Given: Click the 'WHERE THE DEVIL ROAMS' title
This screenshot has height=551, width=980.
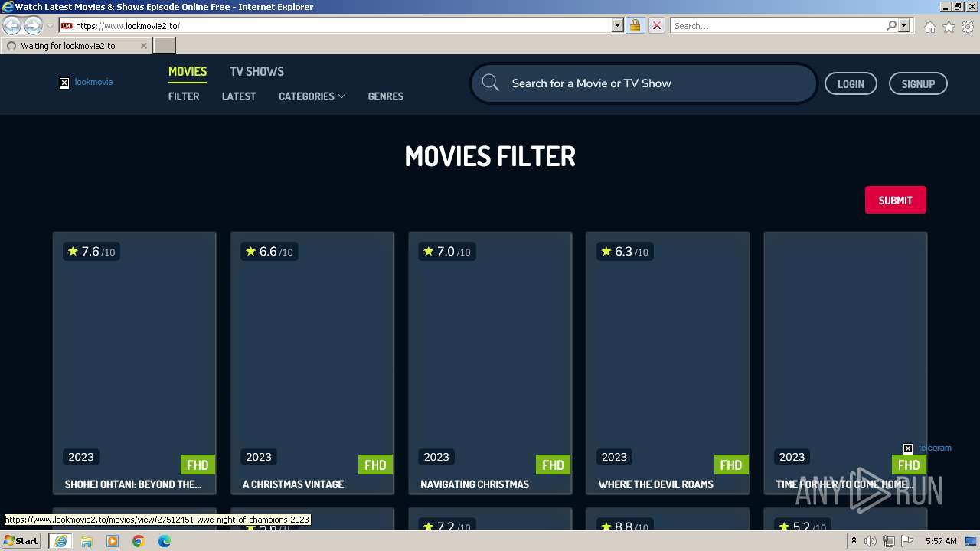Looking at the screenshot, I should tap(656, 484).
